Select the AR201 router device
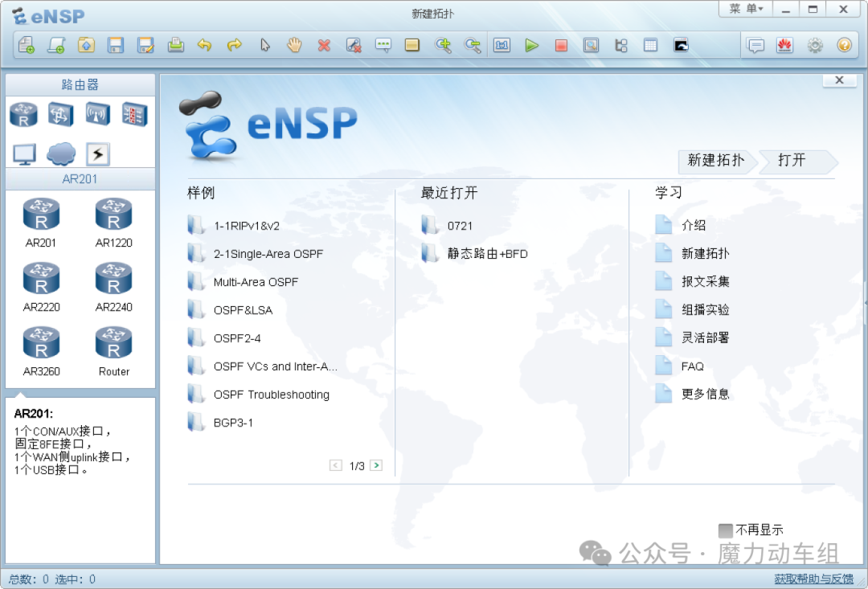The image size is (868, 589). click(x=41, y=223)
